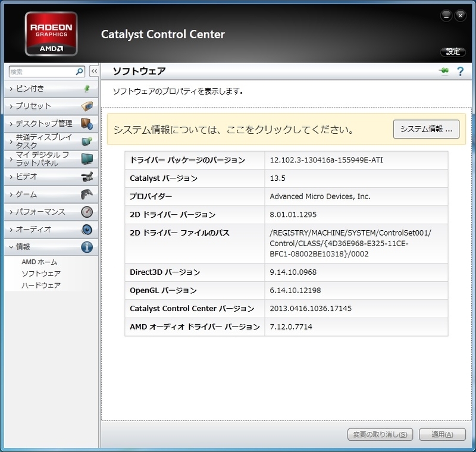Click the ゲーム gamepad icon
Image resolution: width=476 pixels, height=452 pixels.
click(x=87, y=194)
